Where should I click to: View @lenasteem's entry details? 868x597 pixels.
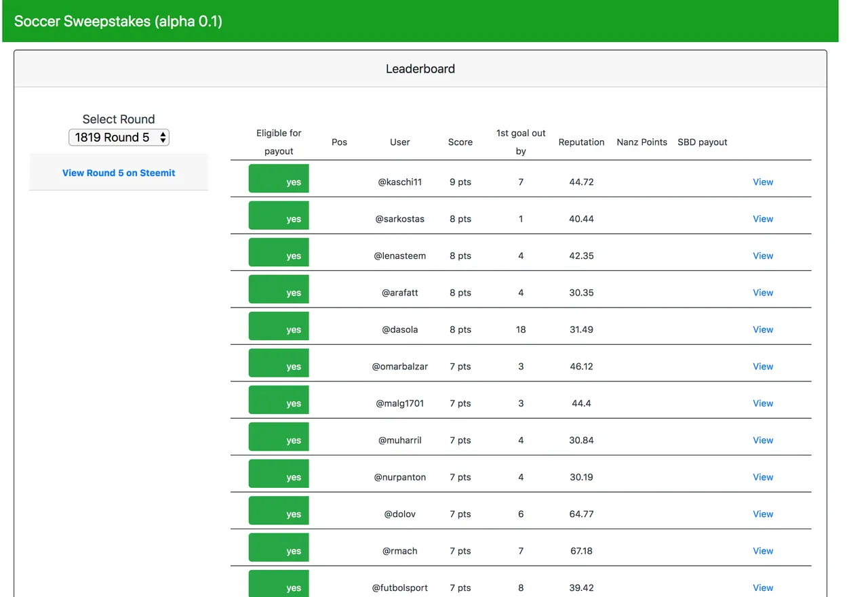coord(763,255)
